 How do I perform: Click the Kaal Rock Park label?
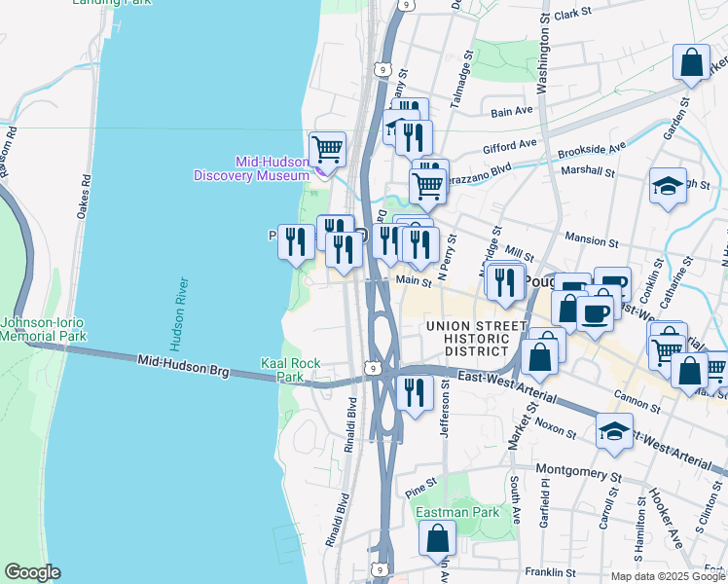(291, 370)
